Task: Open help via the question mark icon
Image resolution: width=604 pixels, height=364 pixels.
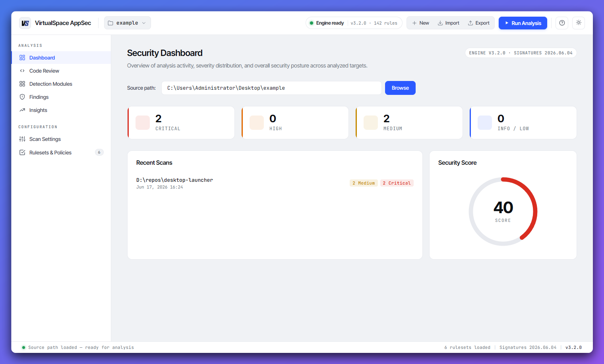Action: [x=562, y=23]
